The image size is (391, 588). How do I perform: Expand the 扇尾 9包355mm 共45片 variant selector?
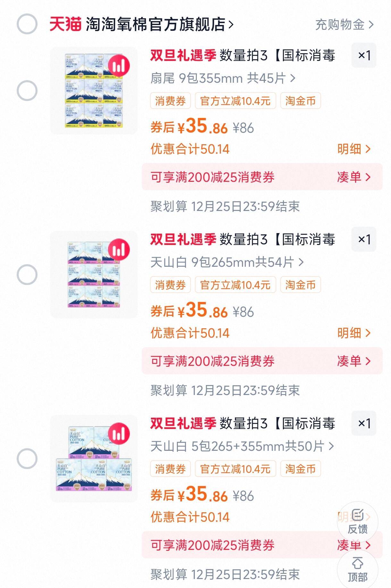pyautogui.click(x=223, y=78)
